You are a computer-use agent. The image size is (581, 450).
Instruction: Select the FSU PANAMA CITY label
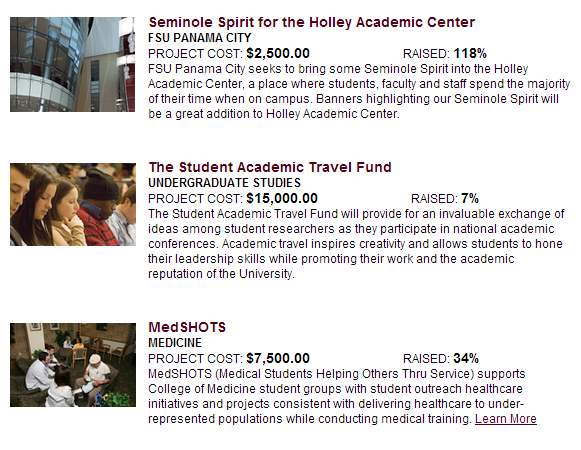[200, 38]
